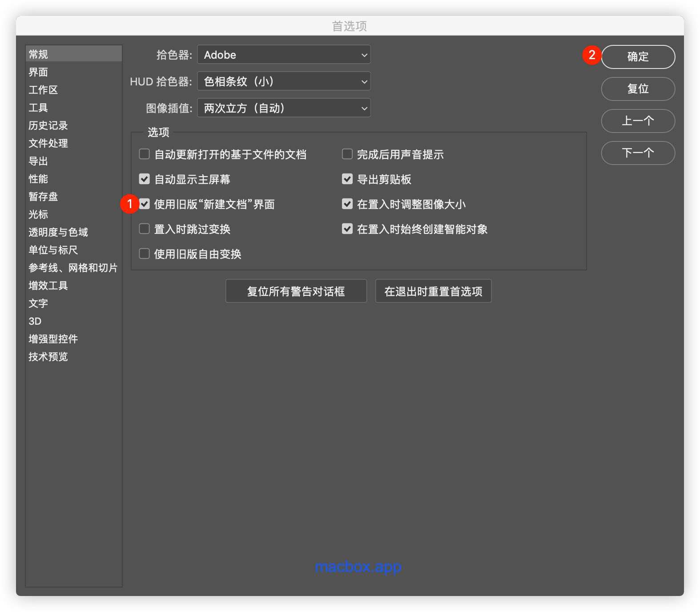Uncheck 自动显示主屏幕 option
Viewport: 700px width, 612px height.
[144, 179]
